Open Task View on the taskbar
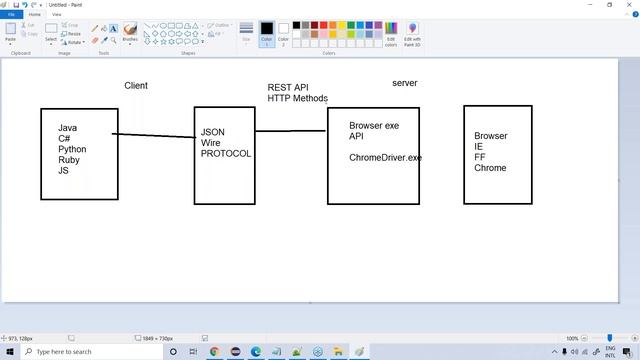 point(193,351)
